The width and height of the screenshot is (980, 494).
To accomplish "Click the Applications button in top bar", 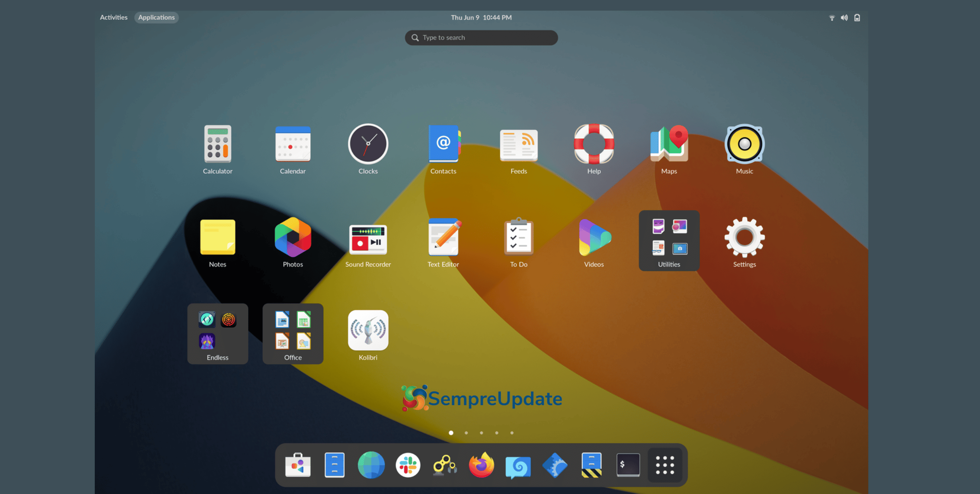I will click(x=156, y=17).
